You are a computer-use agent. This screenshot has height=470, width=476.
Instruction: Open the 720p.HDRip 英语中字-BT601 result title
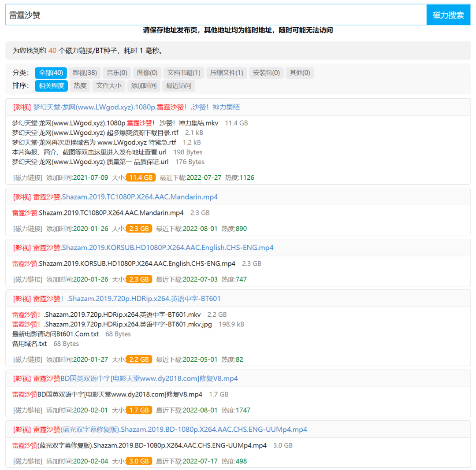[126, 299]
